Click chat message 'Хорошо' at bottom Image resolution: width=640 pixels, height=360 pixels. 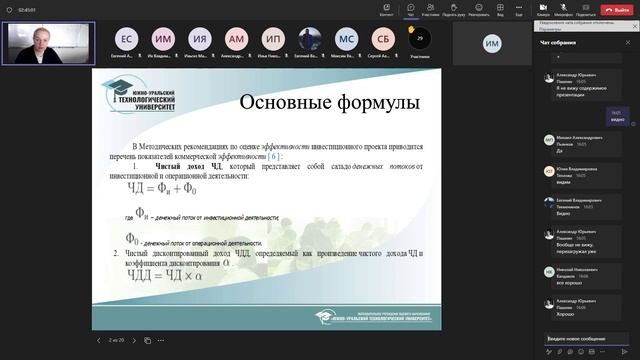(565, 314)
